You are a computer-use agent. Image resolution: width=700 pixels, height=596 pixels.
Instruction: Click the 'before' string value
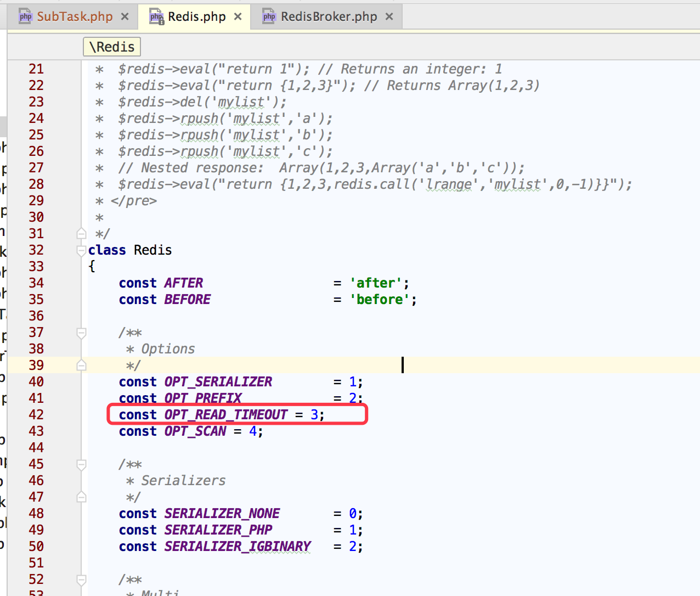380,300
